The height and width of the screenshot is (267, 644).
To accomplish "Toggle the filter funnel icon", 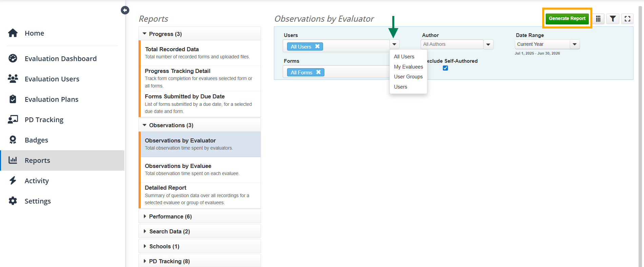I will pyautogui.click(x=613, y=19).
